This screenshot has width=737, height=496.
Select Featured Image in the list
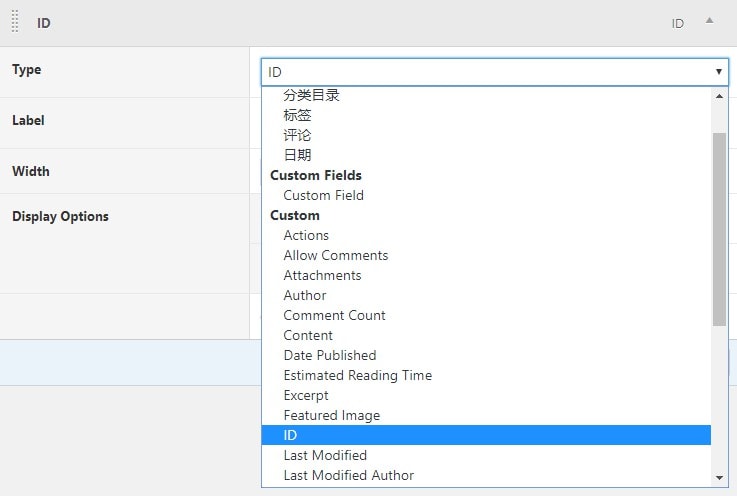point(331,415)
